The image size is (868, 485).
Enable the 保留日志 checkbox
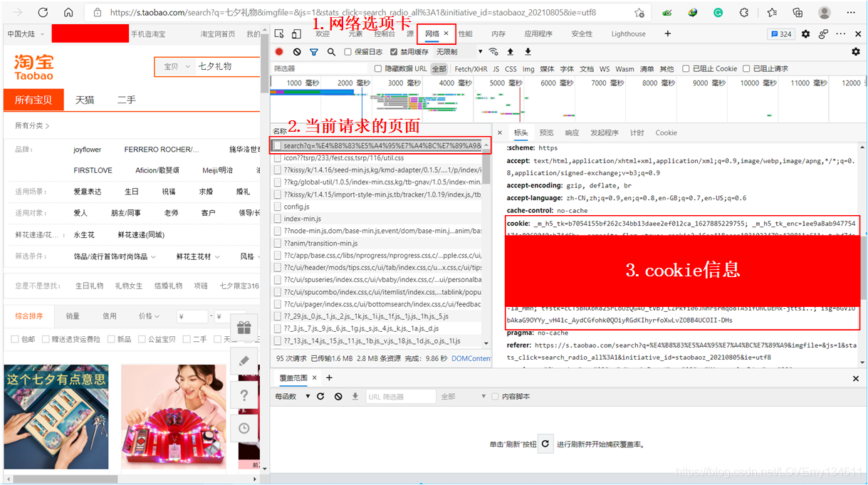pyautogui.click(x=348, y=52)
